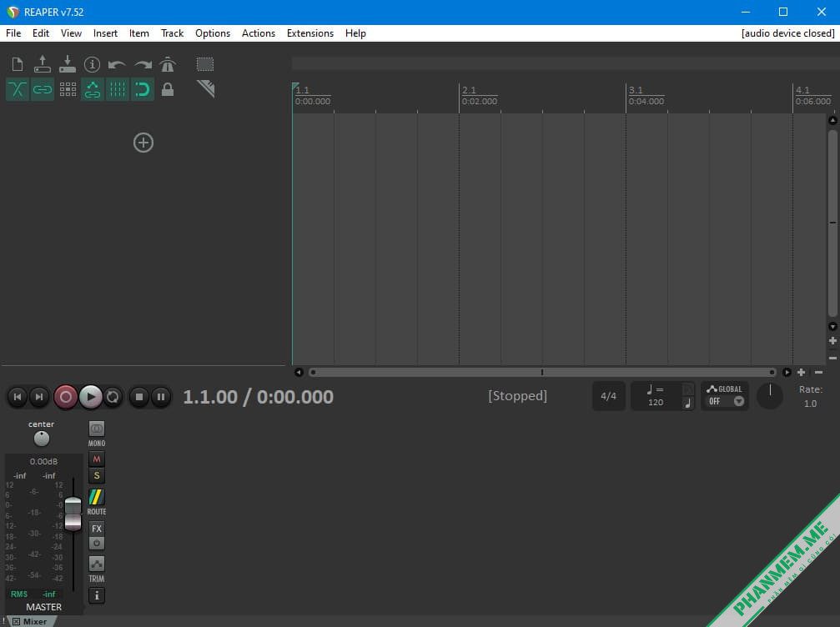Screen dimensions: 840x627
Task: Toggle the repeat loop button
Action: tap(113, 397)
